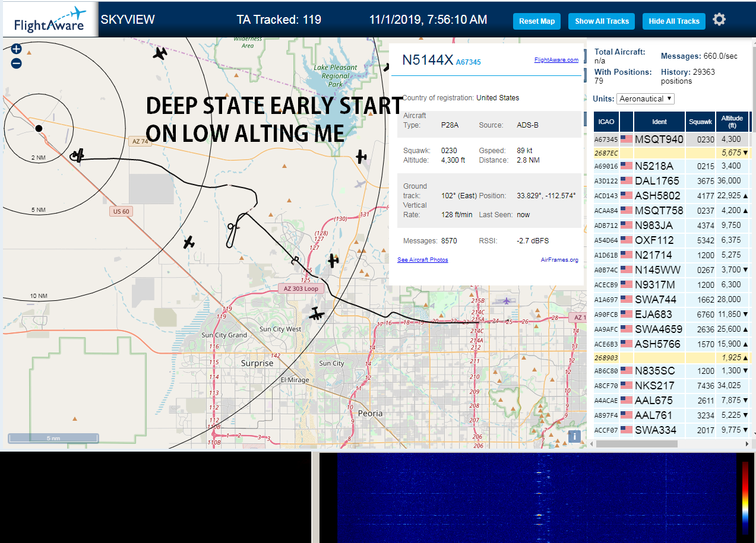
Task: Reset the map view
Action: (x=537, y=21)
